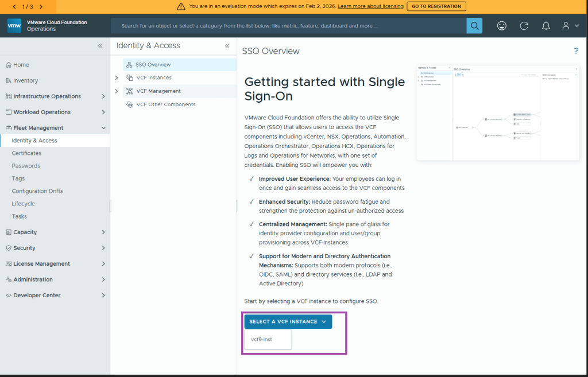This screenshot has width=588, height=377.
Task: Open the Select a VCF Instance dropdown
Action: (x=288, y=322)
